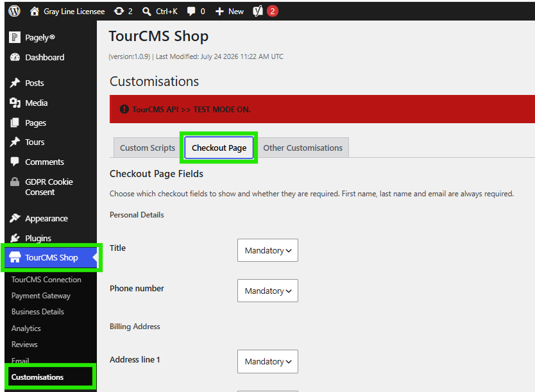Click the Appearance paintbrush icon
This screenshot has height=392, width=535.
click(15, 218)
